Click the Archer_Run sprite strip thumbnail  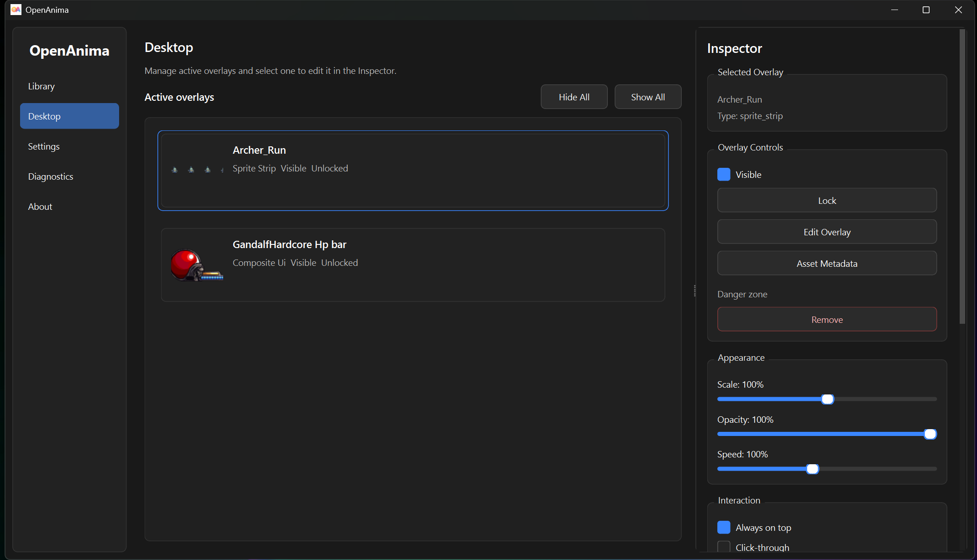coord(197,170)
